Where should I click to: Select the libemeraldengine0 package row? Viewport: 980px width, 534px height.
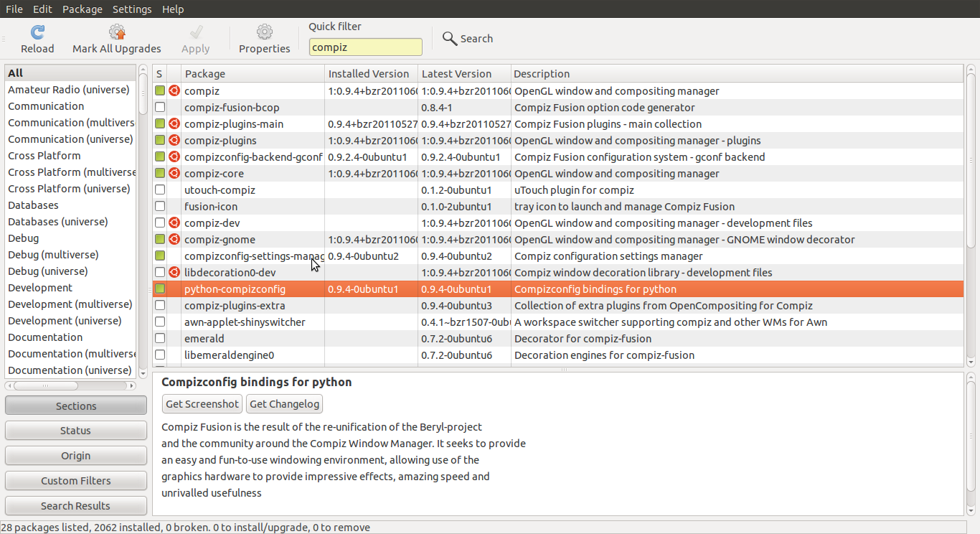pyautogui.click(x=558, y=355)
